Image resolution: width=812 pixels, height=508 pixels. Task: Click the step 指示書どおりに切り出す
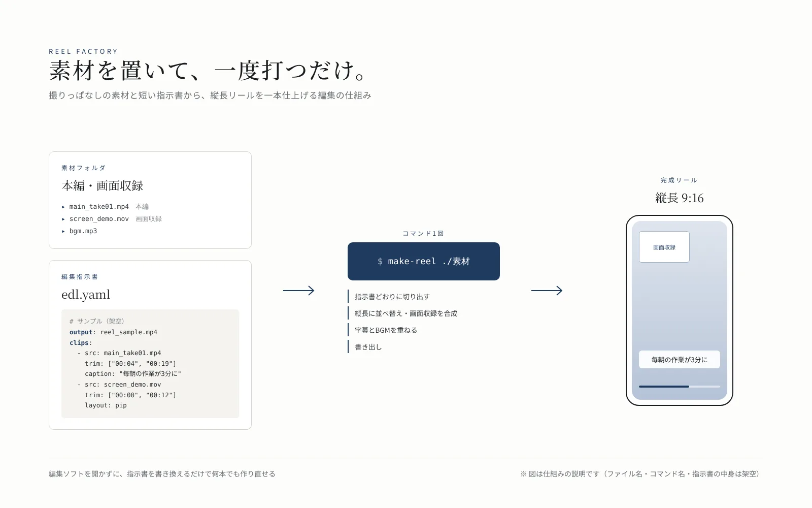point(392,297)
